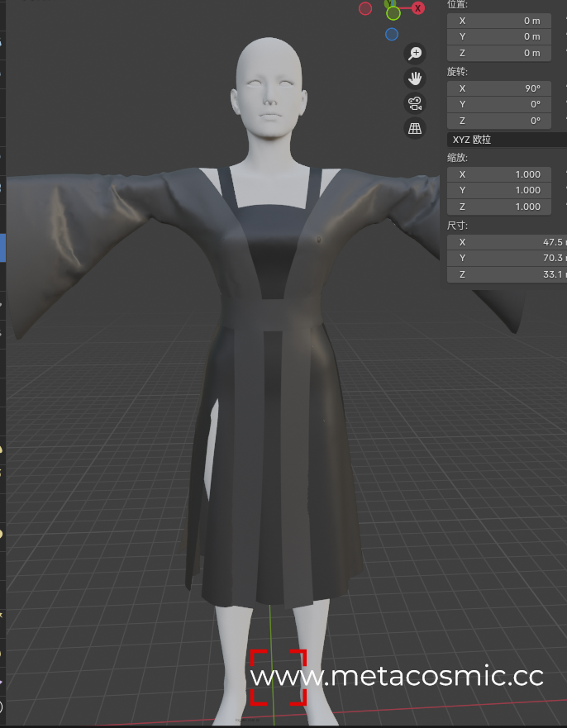Click the 尺寸 Z field showing 33.1

tap(507, 274)
